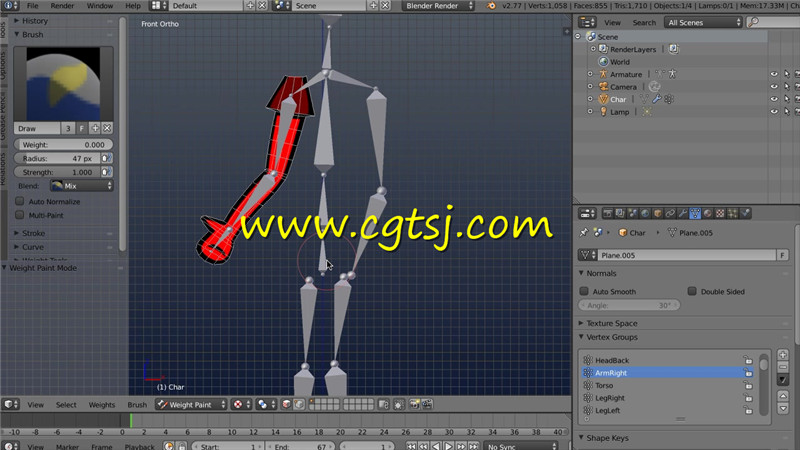Move vertex group down arrow button
Viewport: 800px width, 450px height.
click(783, 408)
